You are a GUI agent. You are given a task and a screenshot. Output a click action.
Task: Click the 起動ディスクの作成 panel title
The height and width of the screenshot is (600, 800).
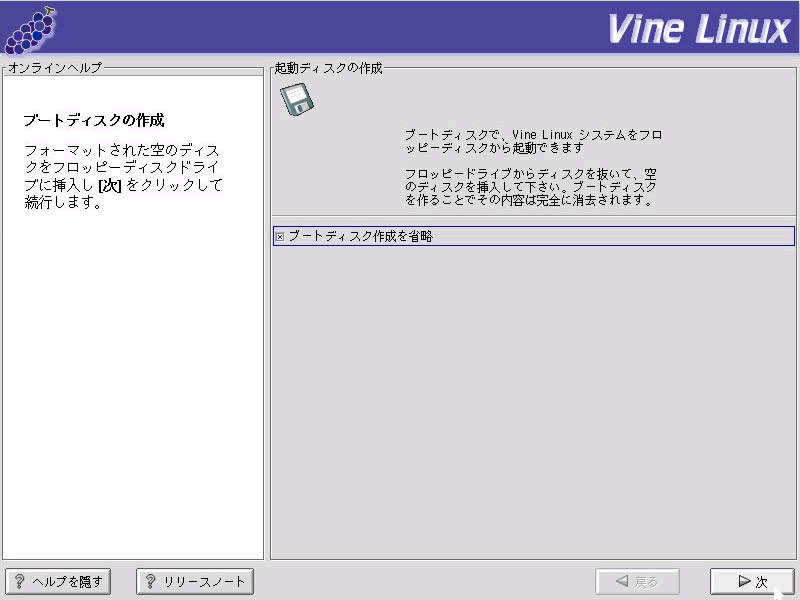point(328,68)
